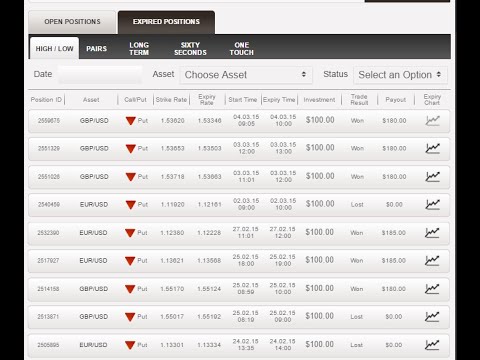The height and width of the screenshot is (360, 480).
Task: Open expiry chart for position 2517927
Action: (x=432, y=260)
